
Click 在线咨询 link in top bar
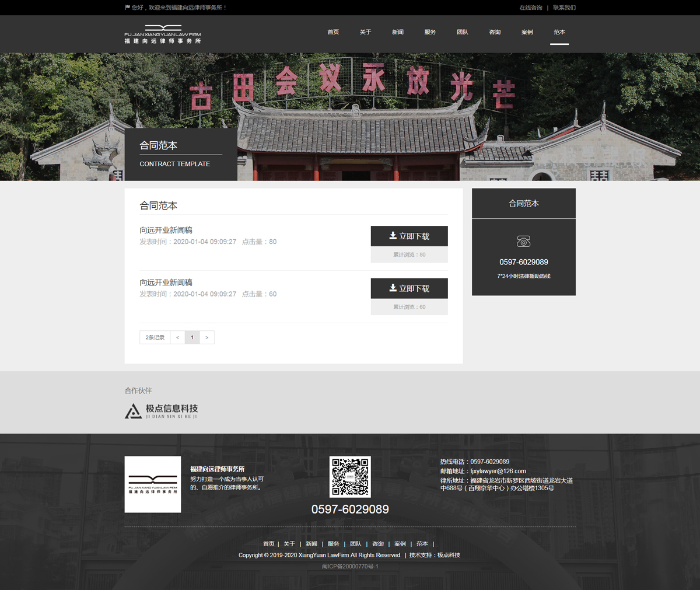[531, 8]
